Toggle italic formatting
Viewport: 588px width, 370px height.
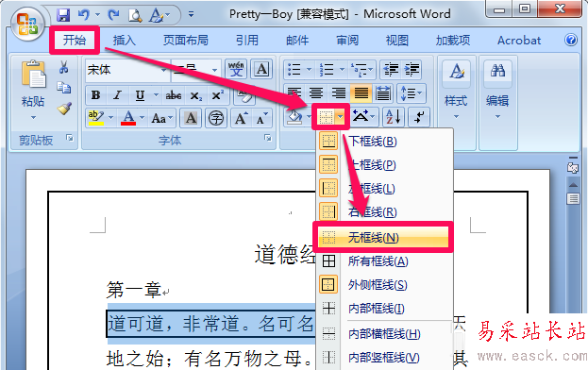(x=118, y=95)
